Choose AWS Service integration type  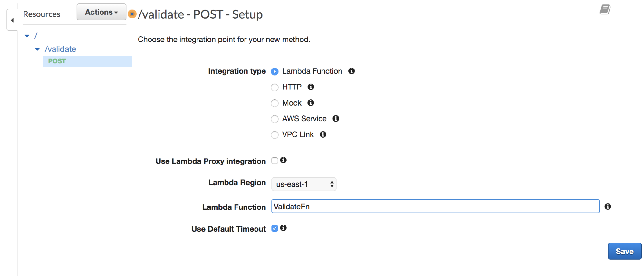point(275,119)
